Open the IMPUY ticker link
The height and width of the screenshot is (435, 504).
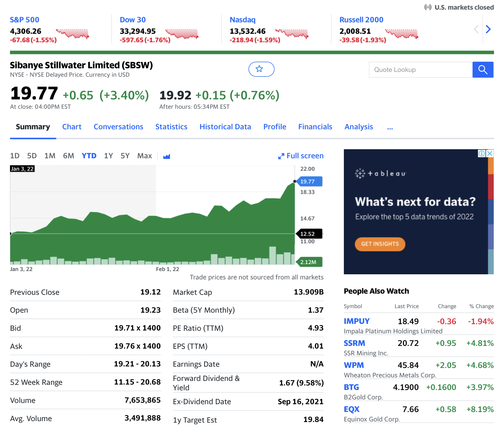[357, 321]
